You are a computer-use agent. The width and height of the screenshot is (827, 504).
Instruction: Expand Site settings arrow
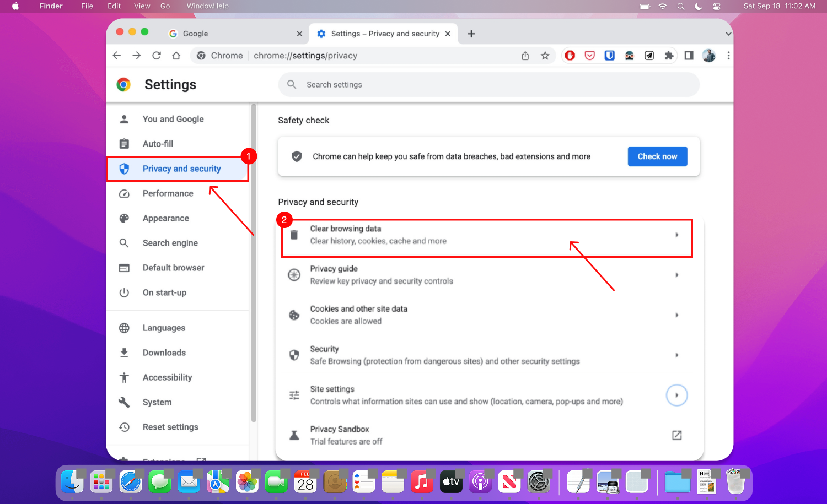pyautogui.click(x=676, y=395)
